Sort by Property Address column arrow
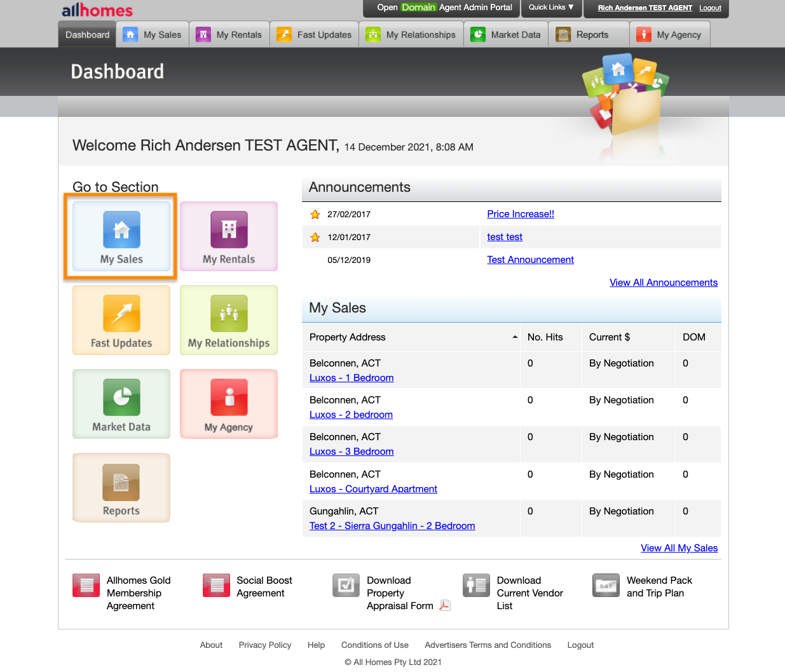 515,337
